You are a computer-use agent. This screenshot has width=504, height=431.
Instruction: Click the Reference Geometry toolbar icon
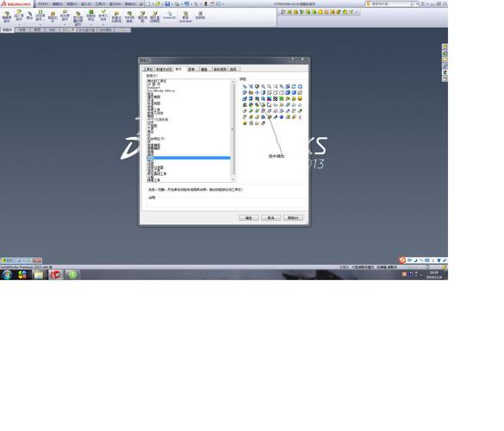pos(103,16)
